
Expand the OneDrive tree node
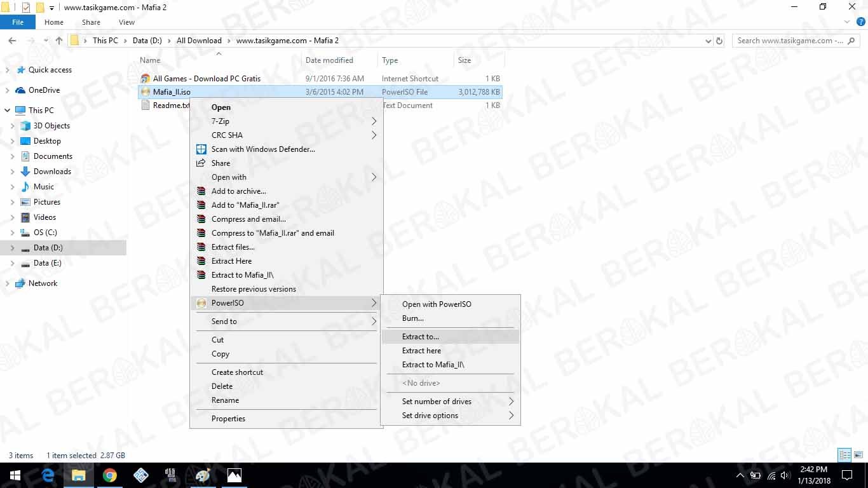coord(7,90)
